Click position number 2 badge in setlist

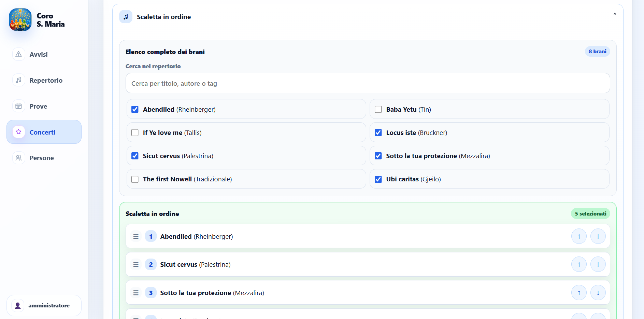tap(151, 264)
